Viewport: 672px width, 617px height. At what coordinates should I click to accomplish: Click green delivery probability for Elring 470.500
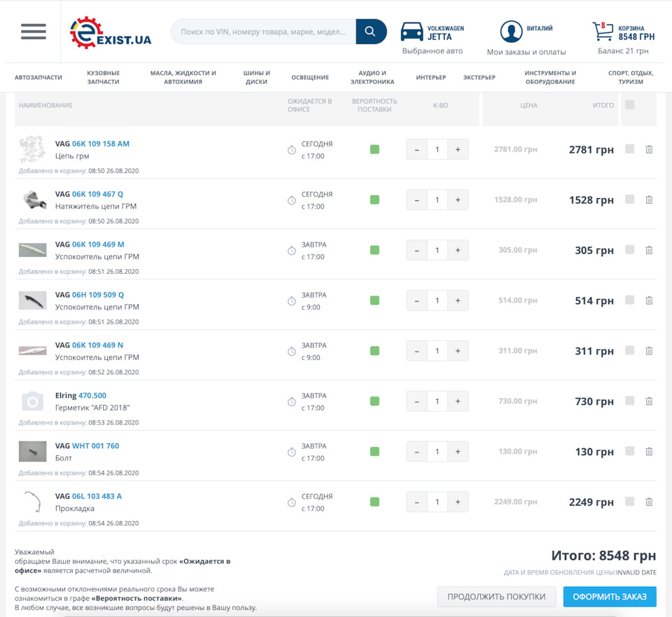(374, 401)
